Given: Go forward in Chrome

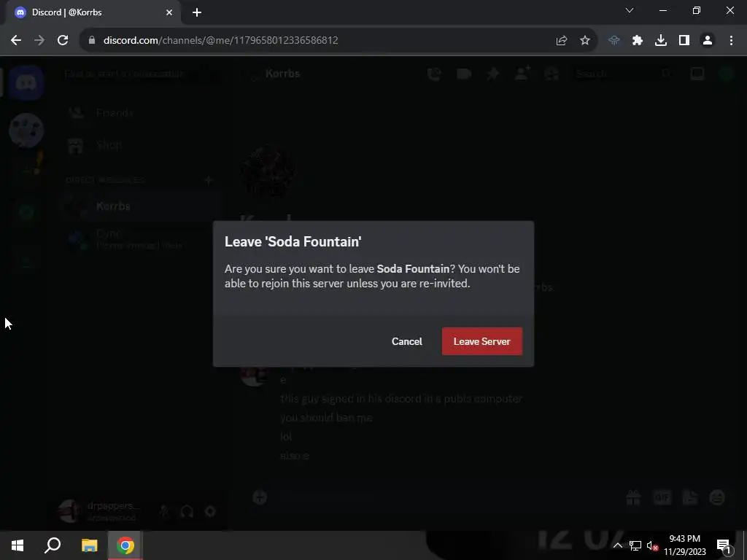Looking at the screenshot, I should (39, 40).
